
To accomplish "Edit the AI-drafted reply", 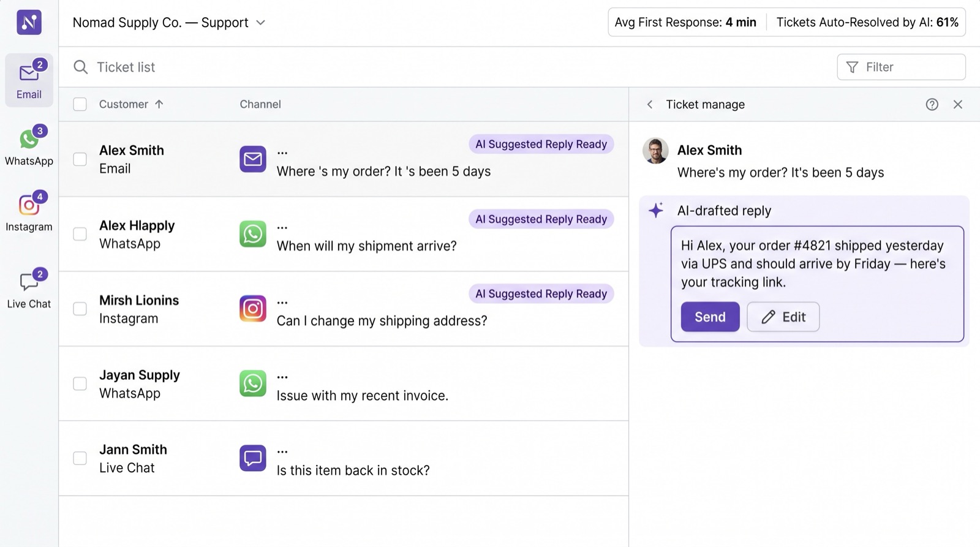I will (x=783, y=317).
